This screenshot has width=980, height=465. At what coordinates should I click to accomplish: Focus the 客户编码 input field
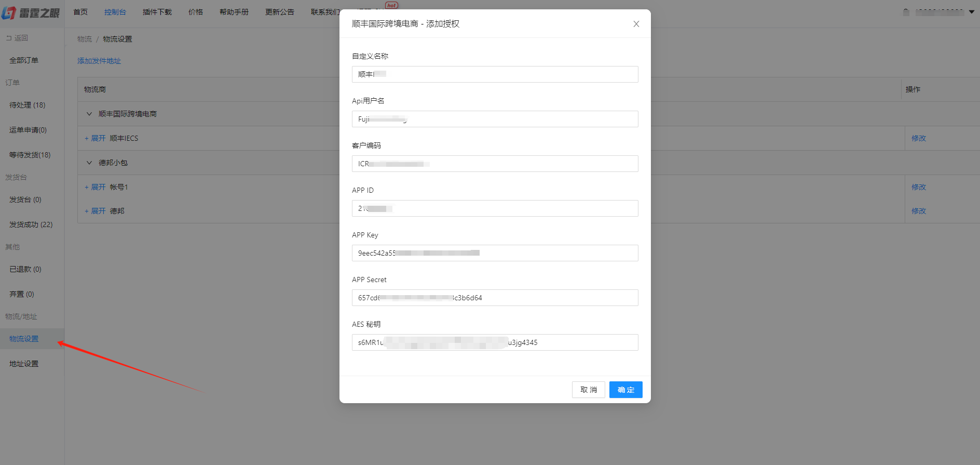[495, 164]
